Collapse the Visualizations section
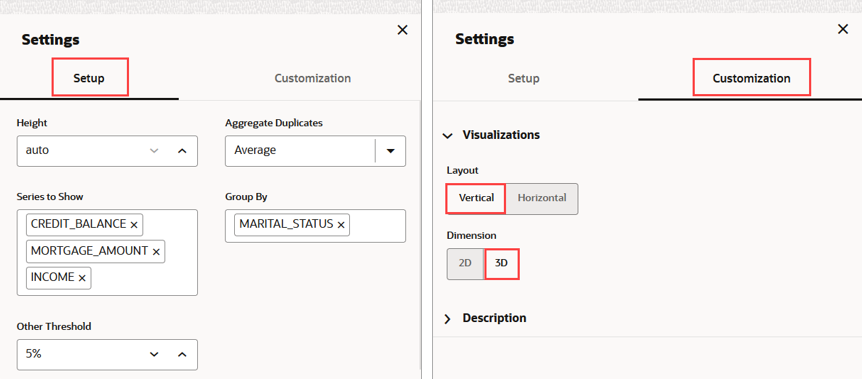This screenshot has width=862, height=379. click(x=448, y=135)
